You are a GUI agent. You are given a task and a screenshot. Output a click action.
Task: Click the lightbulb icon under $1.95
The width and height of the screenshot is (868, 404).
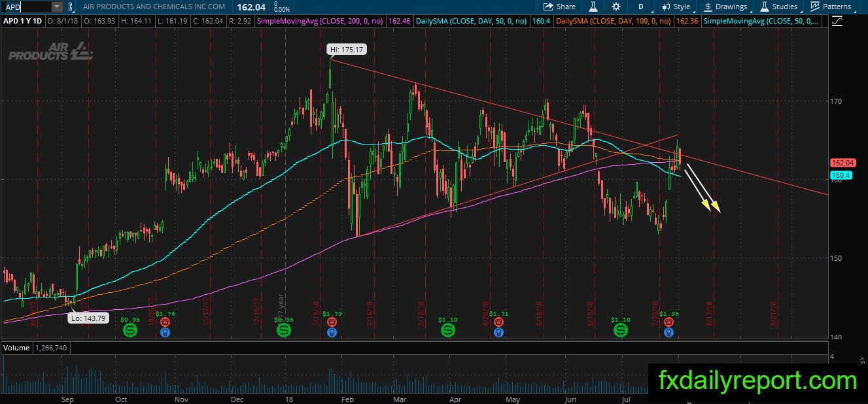[668, 332]
